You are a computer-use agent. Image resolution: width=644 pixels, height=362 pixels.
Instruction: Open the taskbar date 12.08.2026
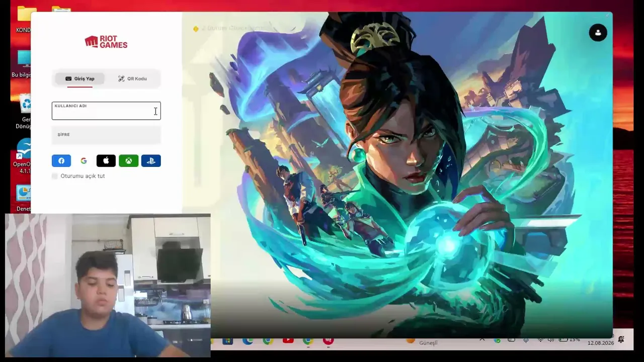coord(601,343)
